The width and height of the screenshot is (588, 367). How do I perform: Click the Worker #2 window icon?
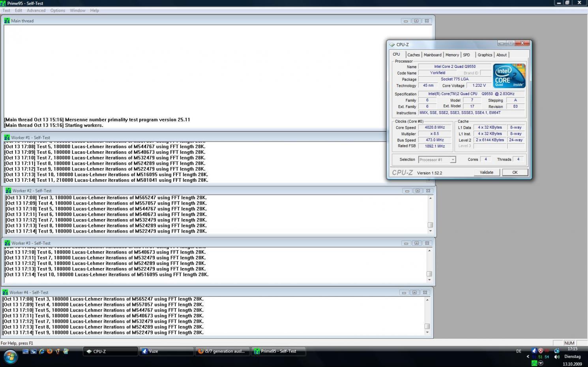pos(8,190)
